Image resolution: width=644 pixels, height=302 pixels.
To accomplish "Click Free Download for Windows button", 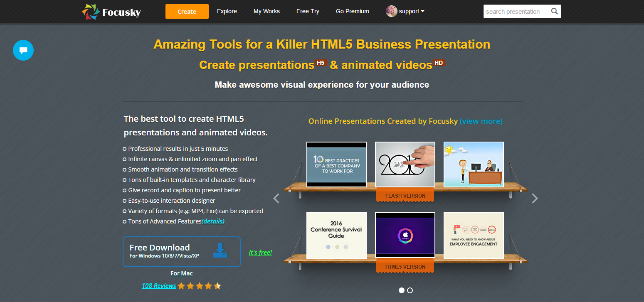I will pos(182,251).
